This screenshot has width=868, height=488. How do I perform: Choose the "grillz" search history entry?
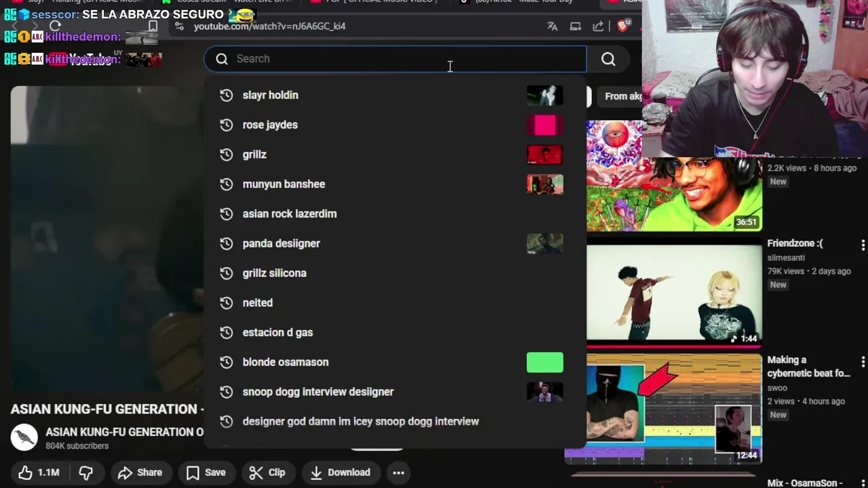point(395,155)
